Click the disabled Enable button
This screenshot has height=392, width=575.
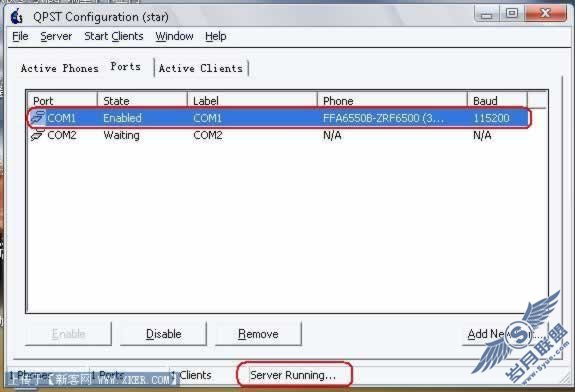[68, 334]
